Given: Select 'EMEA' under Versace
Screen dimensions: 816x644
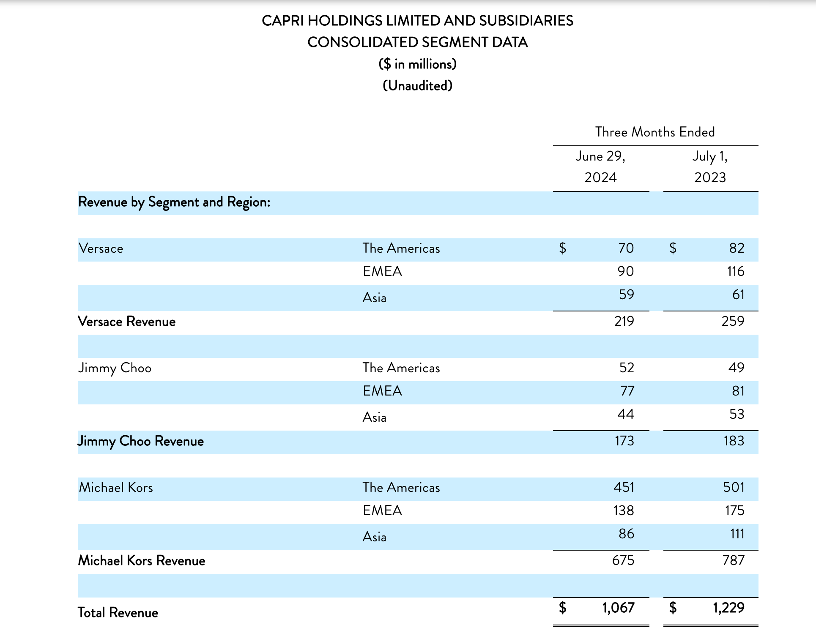Looking at the screenshot, I should coord(382,271).
